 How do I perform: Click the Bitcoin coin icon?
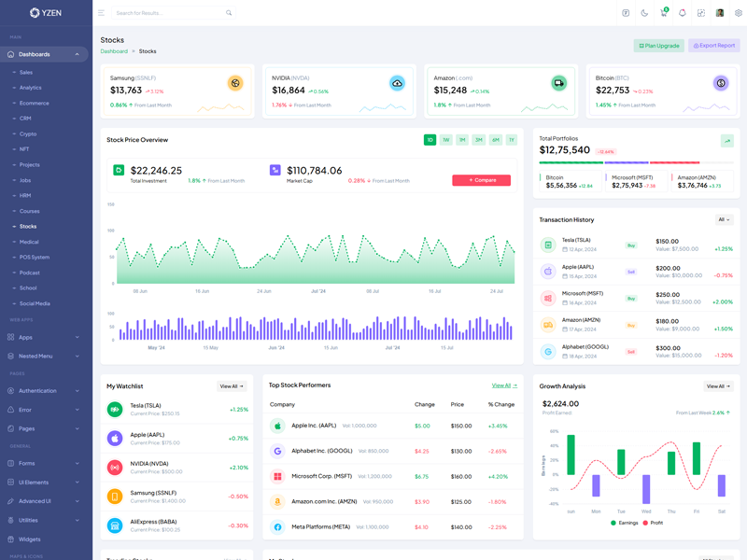(x=721, y=83)
